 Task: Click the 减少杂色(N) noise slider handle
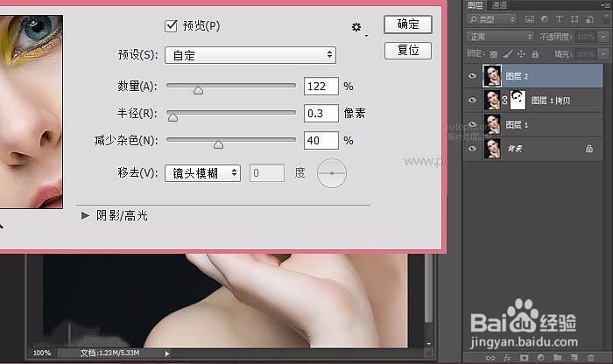point(218,144)
